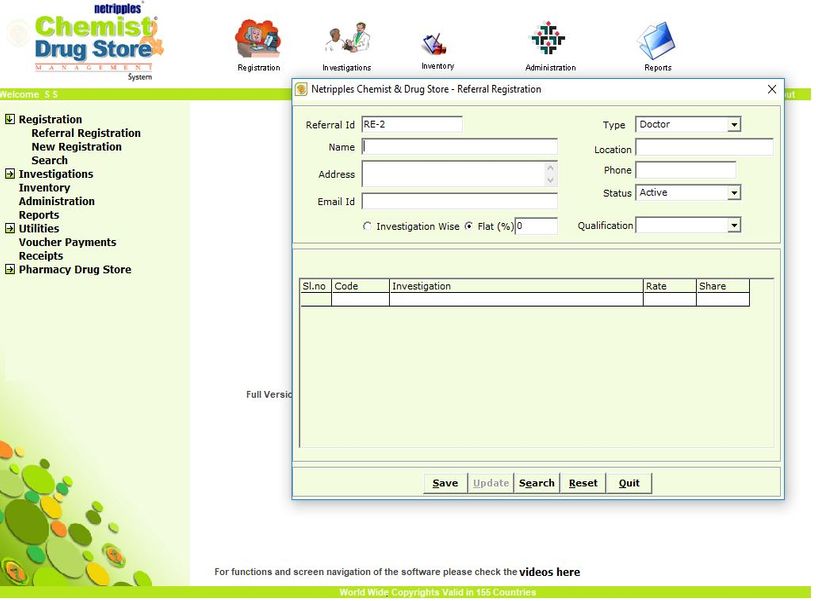The image size is (816, 601).
Task: Expand the Utilities tree node
Action: click(x=10, y=228)
